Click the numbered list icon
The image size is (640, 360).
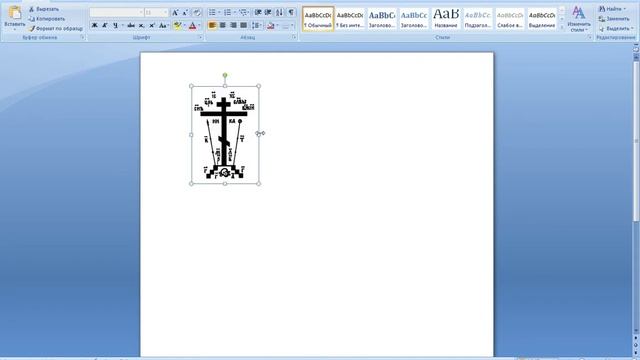coord(227,13)
